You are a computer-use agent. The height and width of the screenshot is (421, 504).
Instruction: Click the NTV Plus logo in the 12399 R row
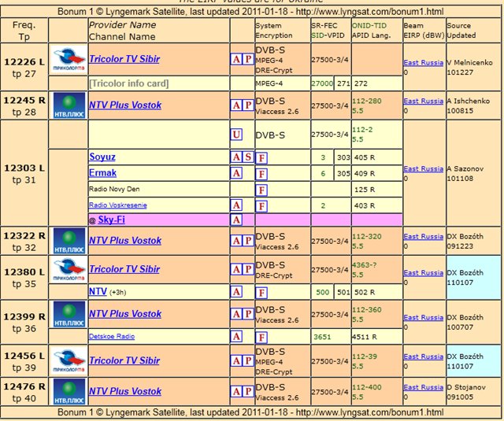click(x=69, y=314)
